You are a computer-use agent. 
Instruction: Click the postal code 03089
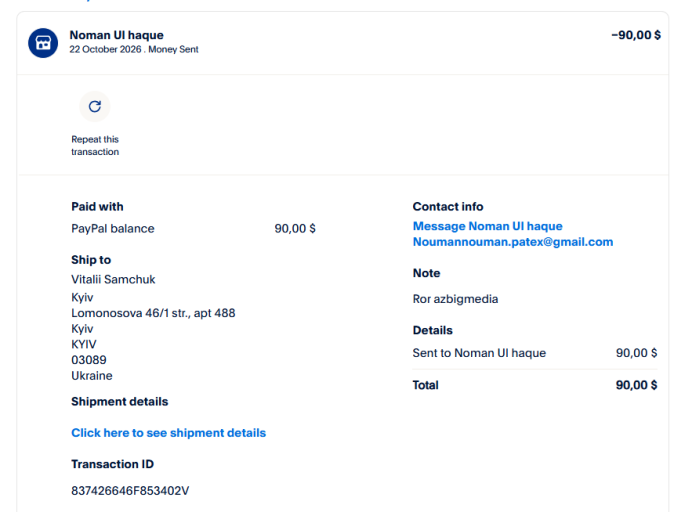click(x=89, y=360)
